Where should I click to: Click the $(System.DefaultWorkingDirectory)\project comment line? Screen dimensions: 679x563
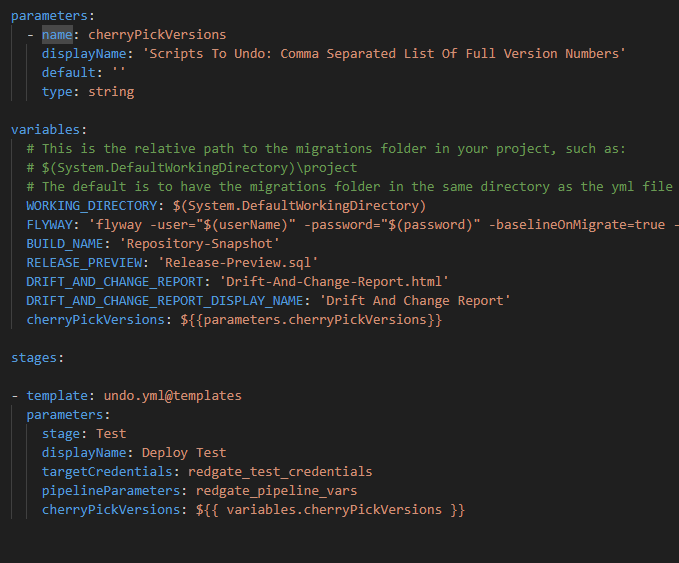(x=192, y=168)
